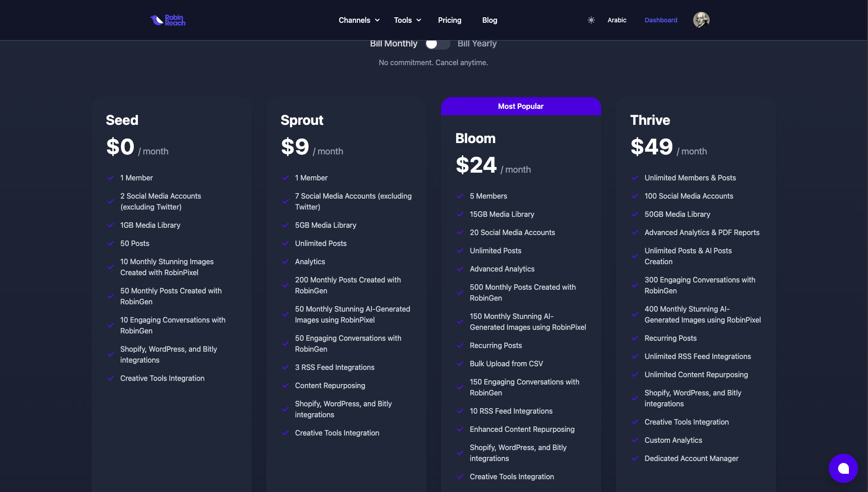Image resolution: width=868 pixels, height=492 pixels.
Task: Click the $49 price of Thrive
Action: [x=651, y=147]
